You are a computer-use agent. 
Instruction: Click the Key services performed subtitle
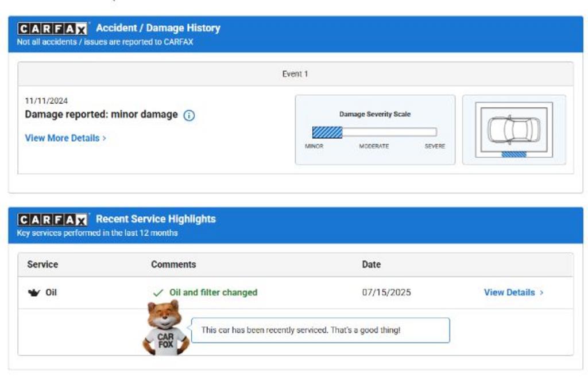pos(97,233)
